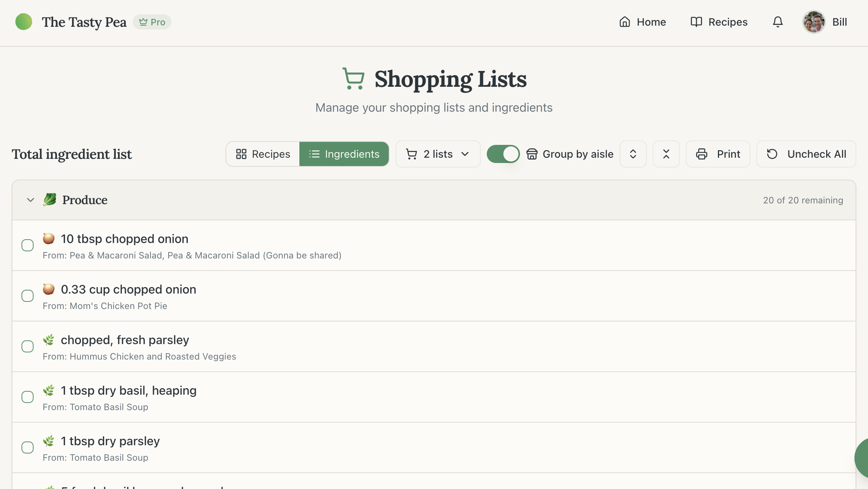Click the onion icon next to 10 tbsp chopped onion
Screen dimensions: 868x489
coord(49,238)
